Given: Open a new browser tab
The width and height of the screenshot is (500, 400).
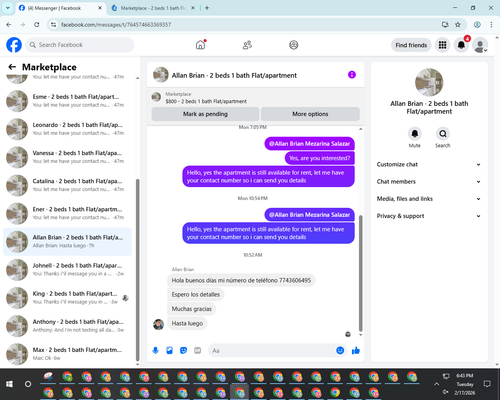Looking at the screenshot, I should [207, 8].
